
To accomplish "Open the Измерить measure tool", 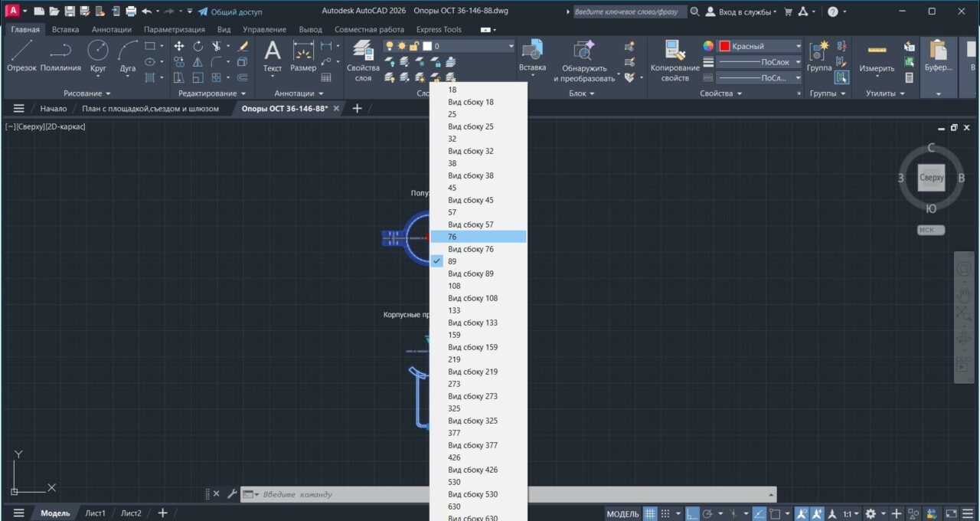I will click(877, 58).
